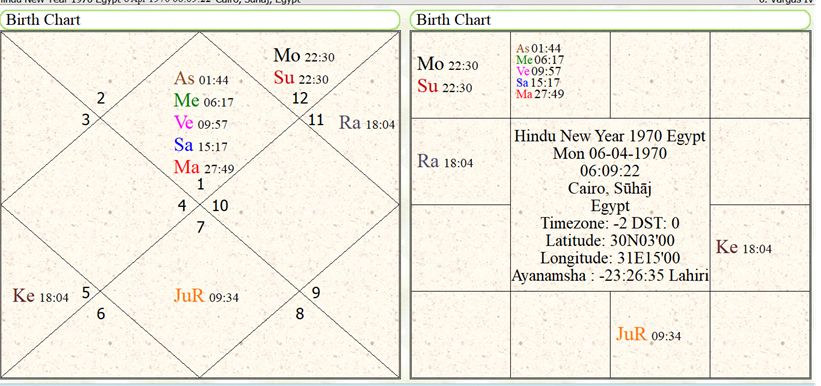Select Ra 18:04 in the diamond chart
The height and width of the screenshot is (386, 821).
point(367,123)
